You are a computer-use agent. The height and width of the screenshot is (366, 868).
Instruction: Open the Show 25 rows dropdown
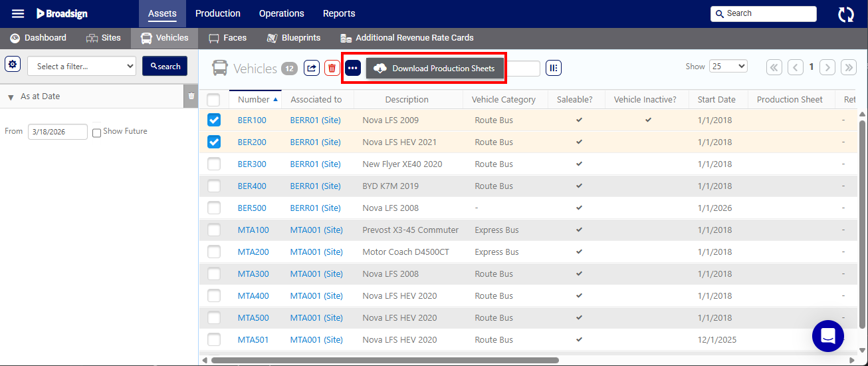728,66
